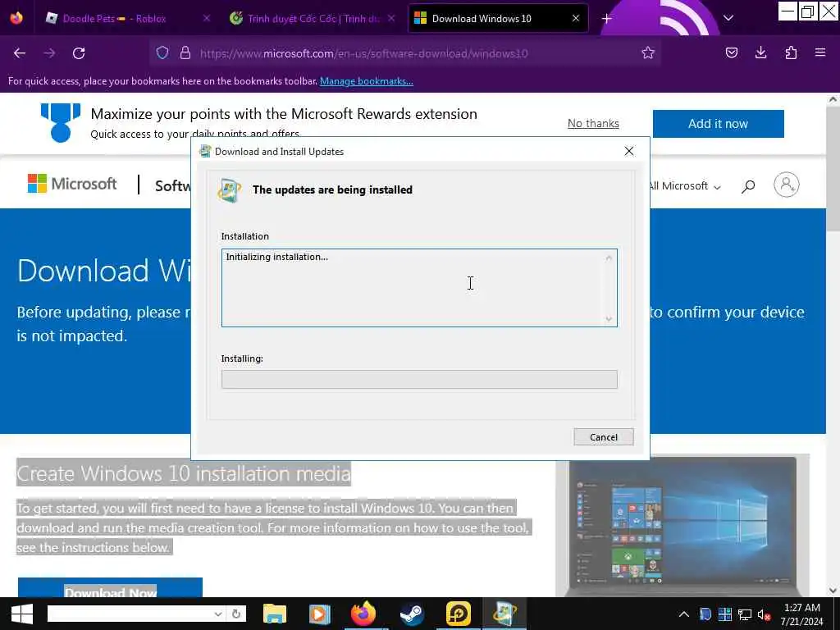Sign in with the account avatar icon
The width and height of the screenshot is (840, 630).
[787, 185]
